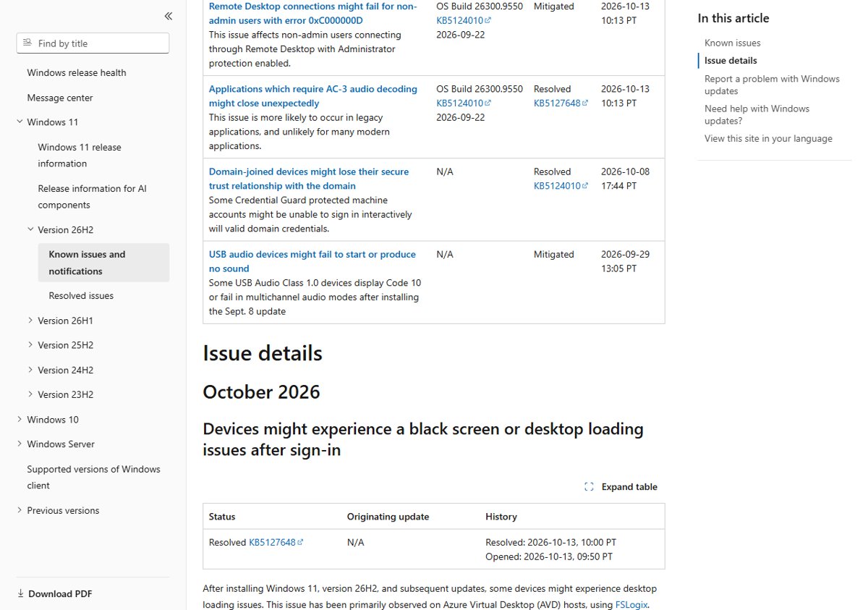Collapse the Version 26H2 node
Screen dimensions: 868x610
click(x=30, y=230)
